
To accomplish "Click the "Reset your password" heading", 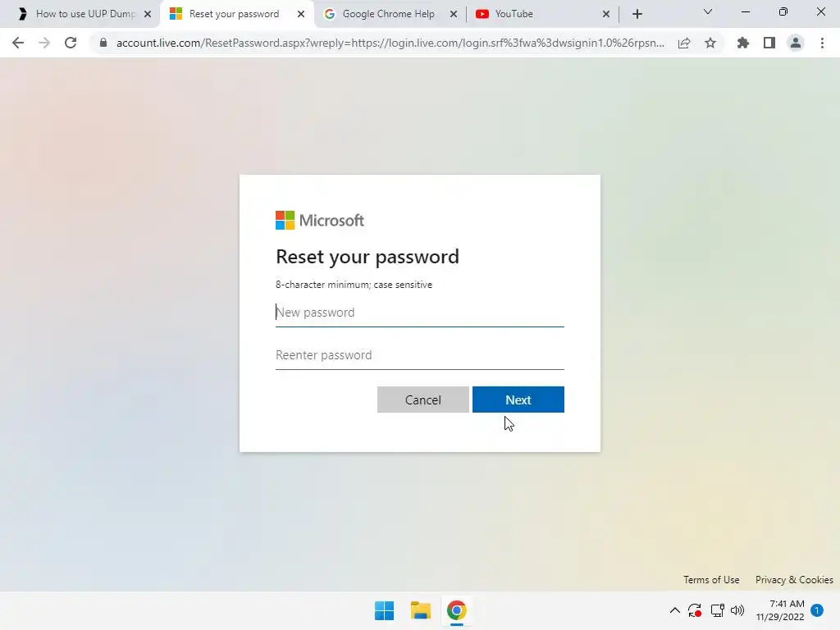I will (x=367, y=257).
